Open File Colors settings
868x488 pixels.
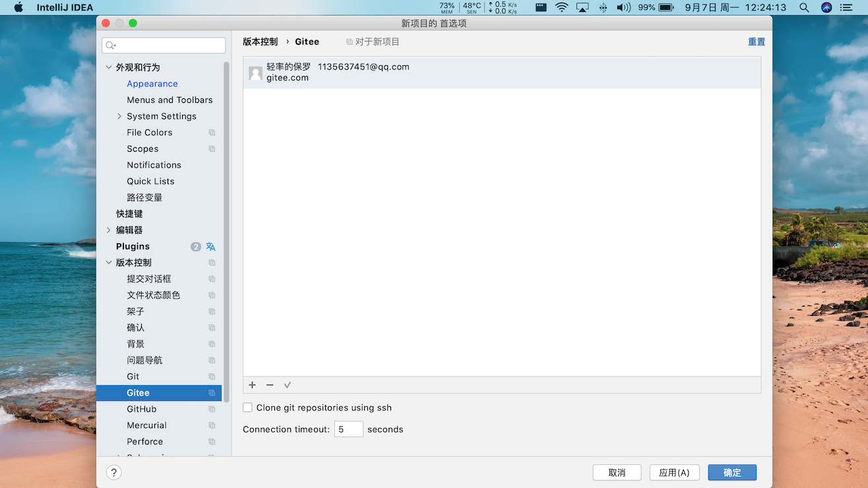point(150,133)
